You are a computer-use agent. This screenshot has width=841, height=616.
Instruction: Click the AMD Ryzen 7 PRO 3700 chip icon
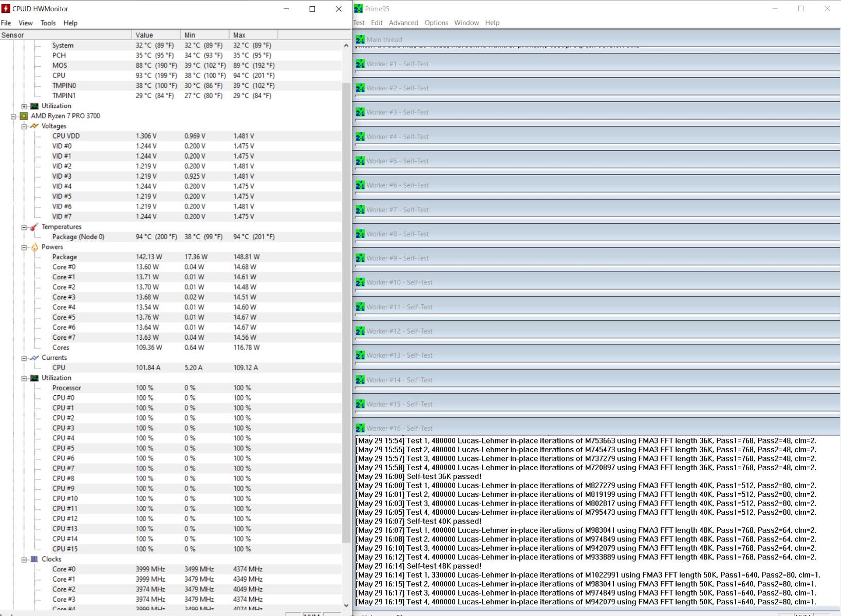point(24,116)
